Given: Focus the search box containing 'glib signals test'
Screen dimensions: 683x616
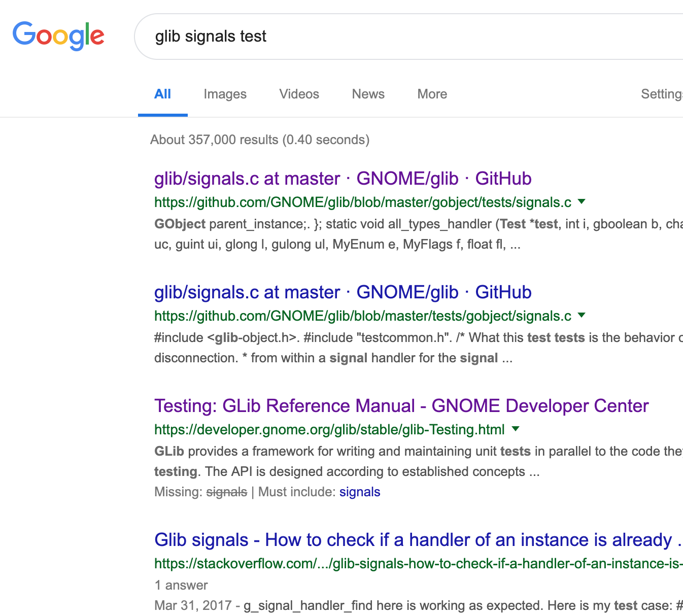Looking at the screenshot, I should [x=408, y=37].
